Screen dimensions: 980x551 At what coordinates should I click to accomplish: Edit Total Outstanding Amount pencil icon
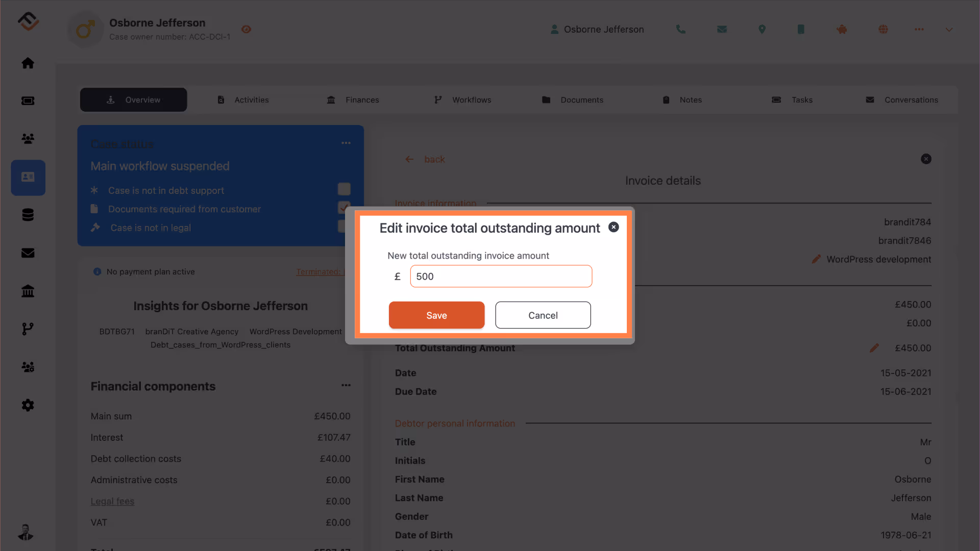coord(874,348)
